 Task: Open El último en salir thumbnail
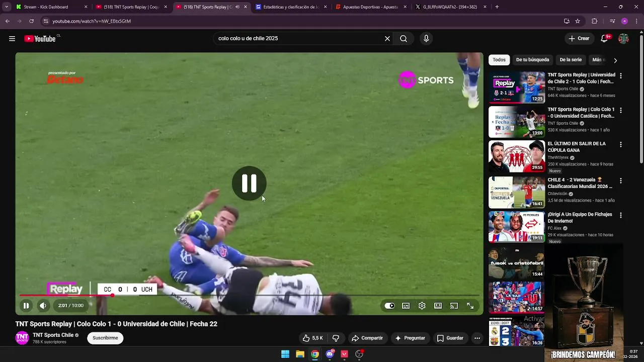pos(517,156)
